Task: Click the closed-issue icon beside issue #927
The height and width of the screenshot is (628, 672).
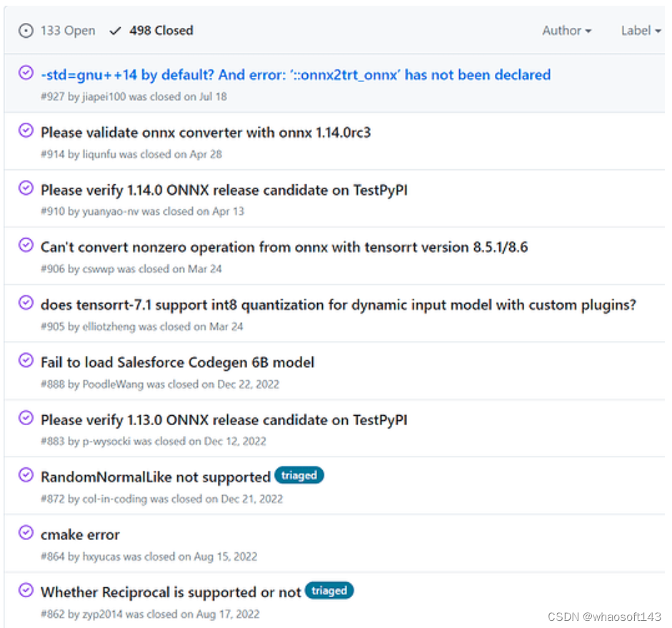Action: pyautogui.click(x=26, y=73)
